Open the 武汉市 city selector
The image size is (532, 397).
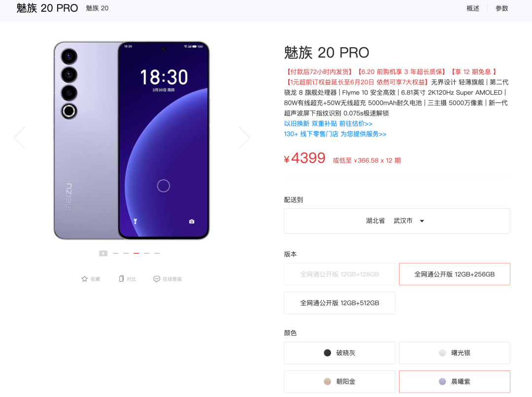[403, 221]
